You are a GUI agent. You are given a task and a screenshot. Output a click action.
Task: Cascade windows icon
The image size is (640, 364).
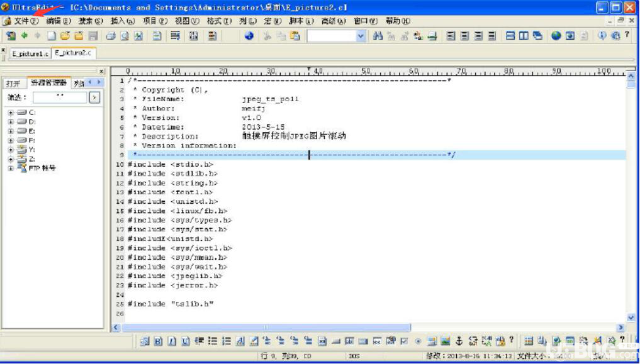[537, 36]
